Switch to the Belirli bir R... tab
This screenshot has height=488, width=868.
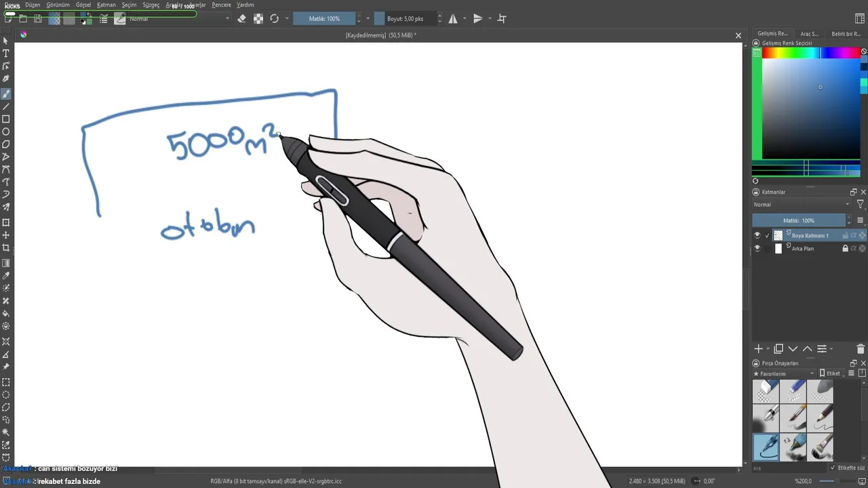click(x=846, y=33)
